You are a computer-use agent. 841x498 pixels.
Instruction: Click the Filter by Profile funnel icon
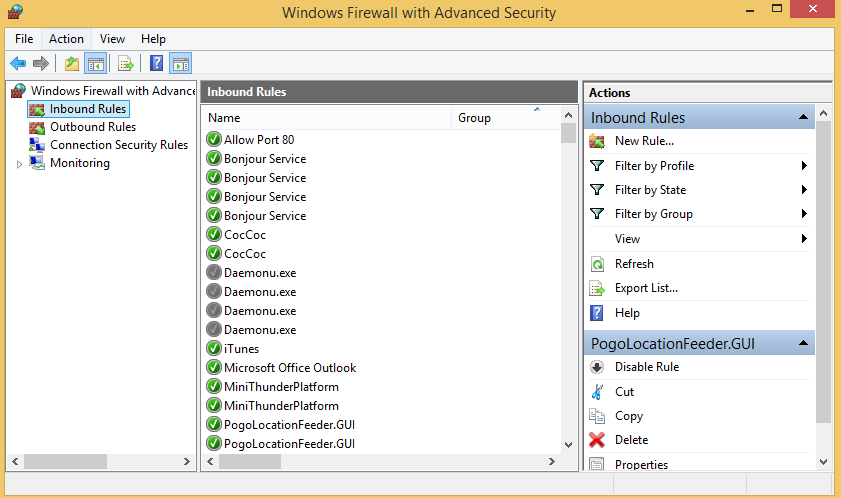click(x=597, y=165)
